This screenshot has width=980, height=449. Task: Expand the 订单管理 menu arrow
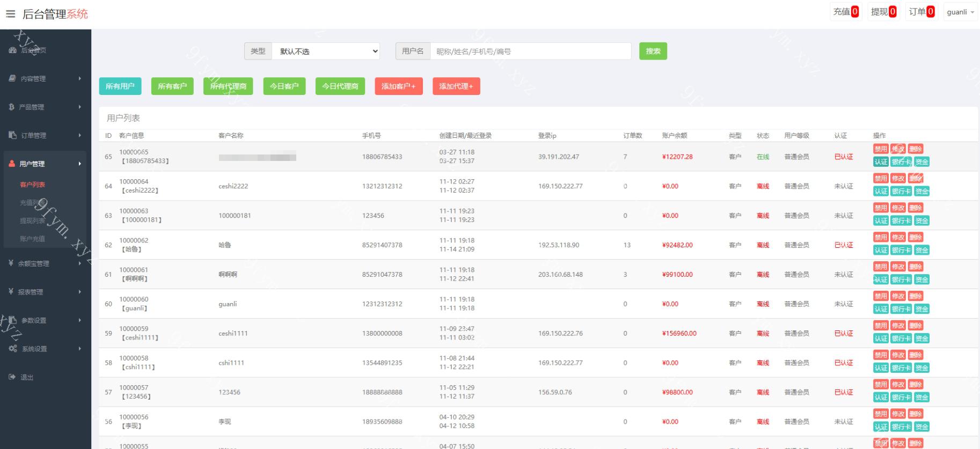[80, 135]
